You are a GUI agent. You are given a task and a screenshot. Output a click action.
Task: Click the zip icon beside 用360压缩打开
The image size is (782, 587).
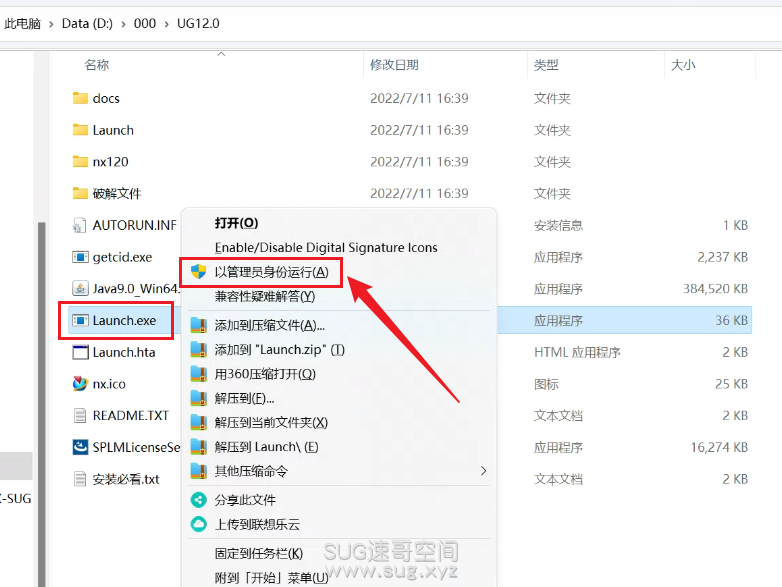[198, 374]
